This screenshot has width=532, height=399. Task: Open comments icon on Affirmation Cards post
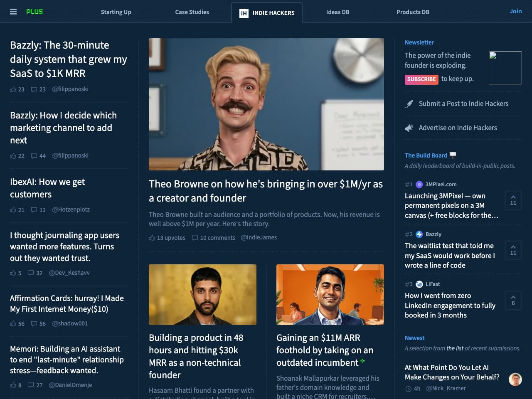coord(34,324)
